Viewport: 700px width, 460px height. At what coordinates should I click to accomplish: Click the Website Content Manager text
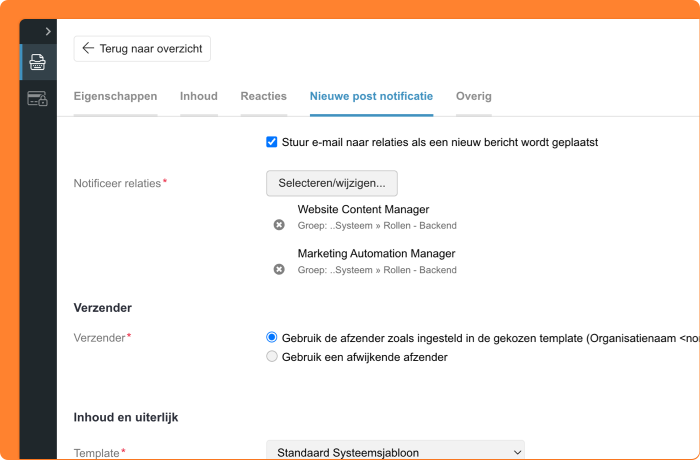[x=363, y=209]
